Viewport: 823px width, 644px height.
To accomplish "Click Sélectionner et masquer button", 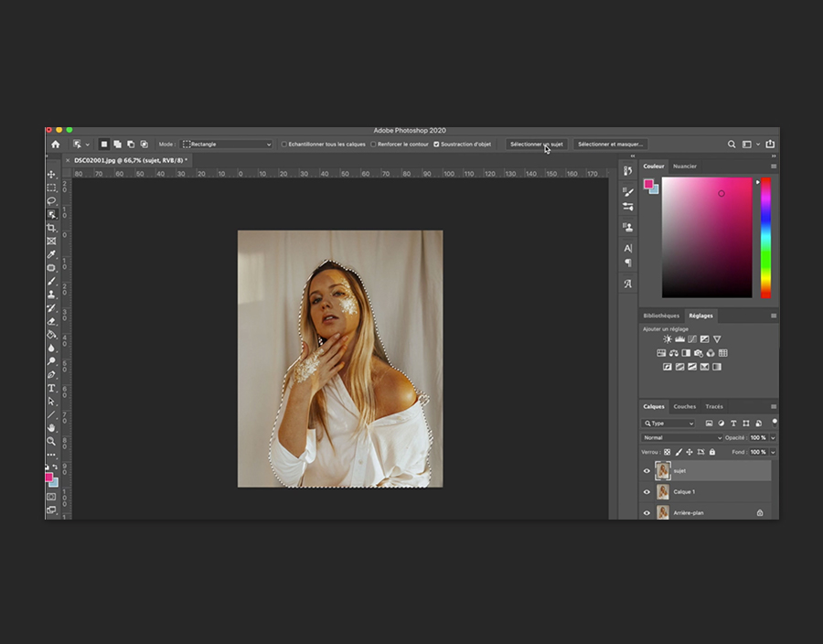I will tap(611, 145).
